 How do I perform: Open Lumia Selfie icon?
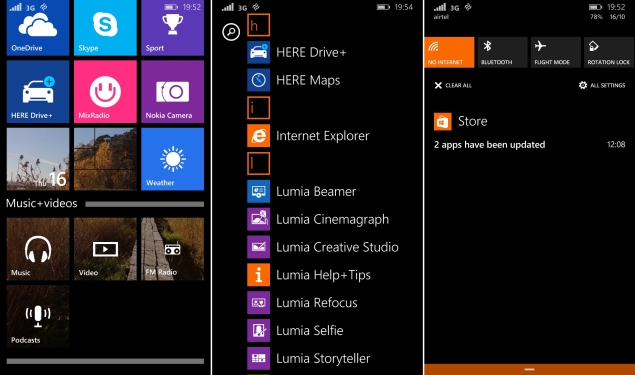coord(258,330)
